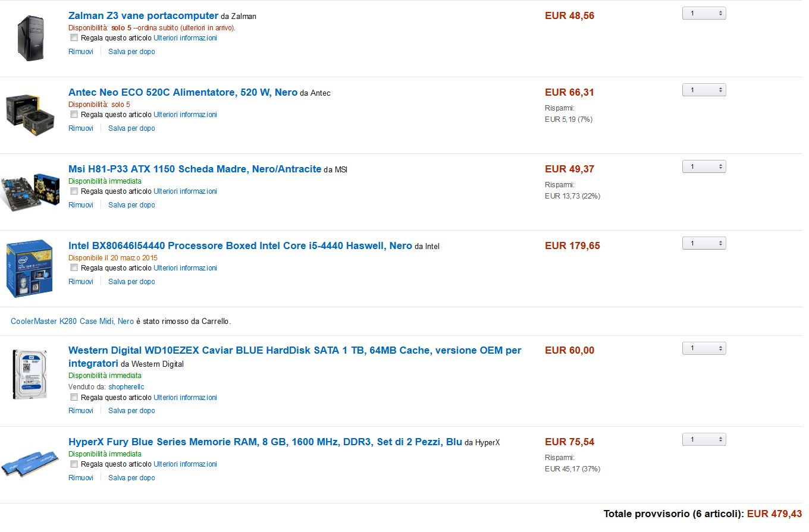Open the CoolerMaster K280 Case Midi link
Screen dimensions: 809x532
(x=72, y=322)
